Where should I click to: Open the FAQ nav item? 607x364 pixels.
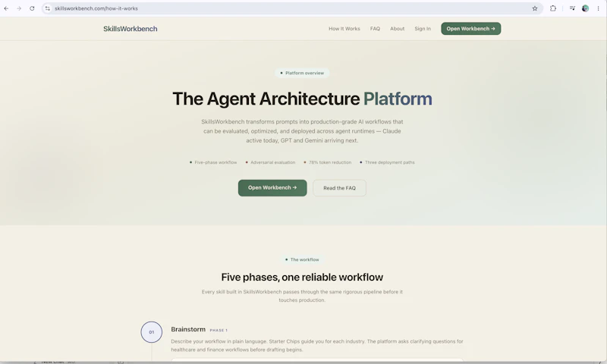[x=375, y=29]
